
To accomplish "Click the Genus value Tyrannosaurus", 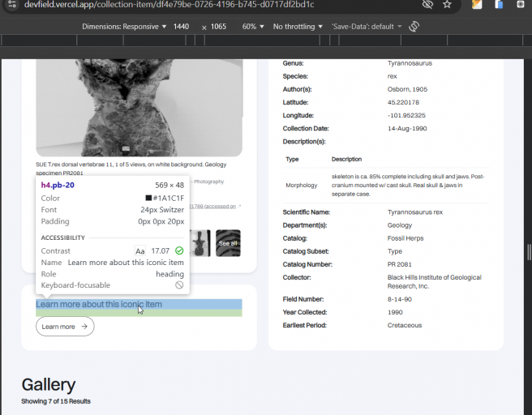I will click(x=410, y=63).
